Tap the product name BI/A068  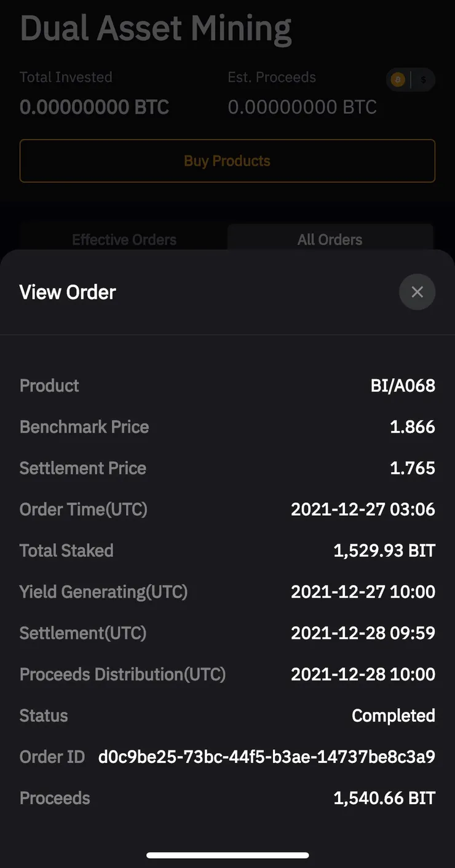click(403, 386)
